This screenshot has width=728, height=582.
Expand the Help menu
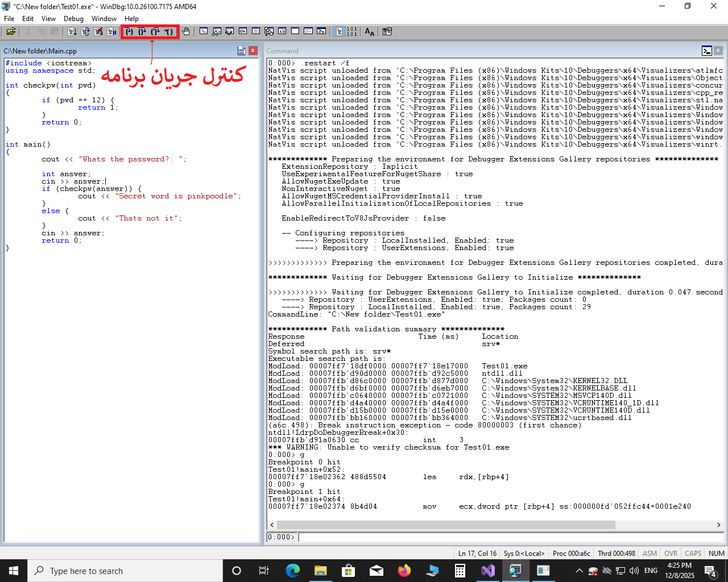(x=131, y=19)
